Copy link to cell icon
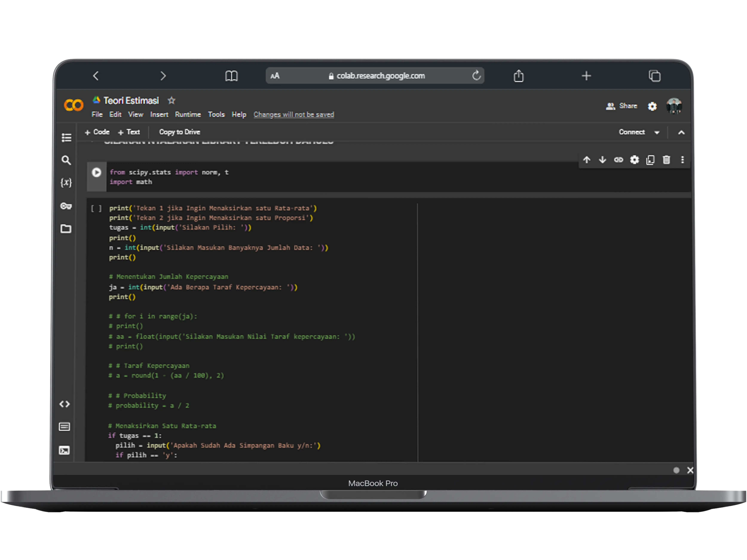The width and height of the screenshot is (747, 560). (x=618, y=160)
